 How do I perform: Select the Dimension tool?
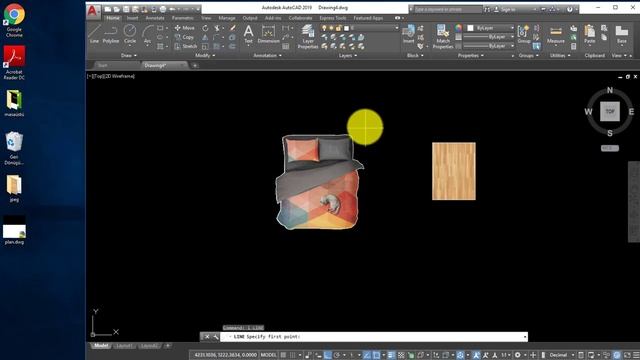[268, 34]
